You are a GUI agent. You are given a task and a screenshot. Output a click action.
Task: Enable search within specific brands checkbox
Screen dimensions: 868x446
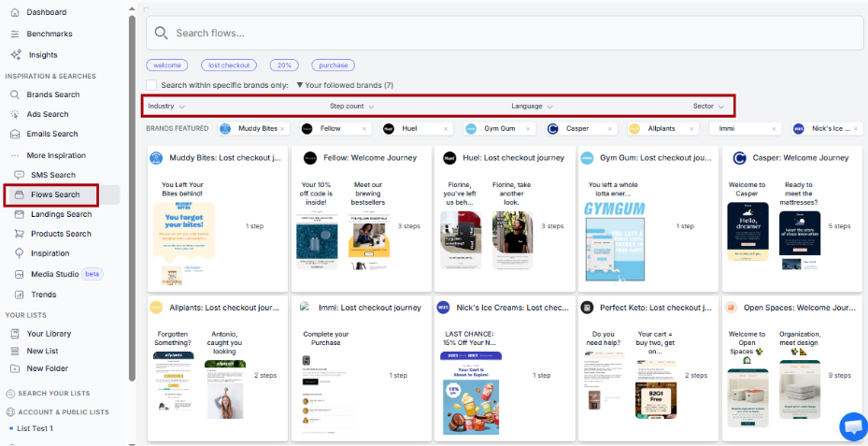[x=151, y=85]
